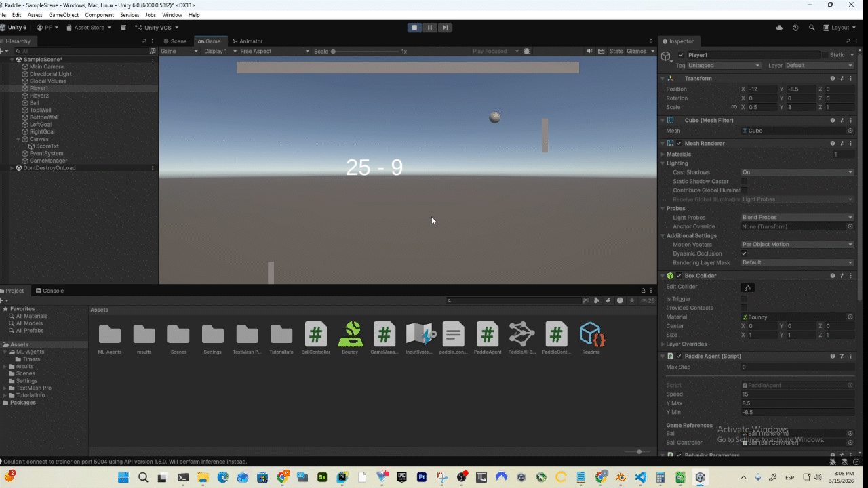Open the Unity Cloud icon
The width and height of the screenshot is (868, 488).
click(x=779, y=28)
